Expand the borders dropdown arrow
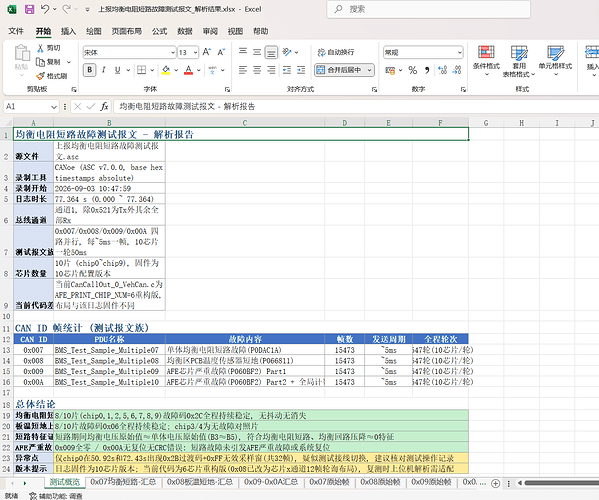The image size is (599, 500). [x=152, y=70]
